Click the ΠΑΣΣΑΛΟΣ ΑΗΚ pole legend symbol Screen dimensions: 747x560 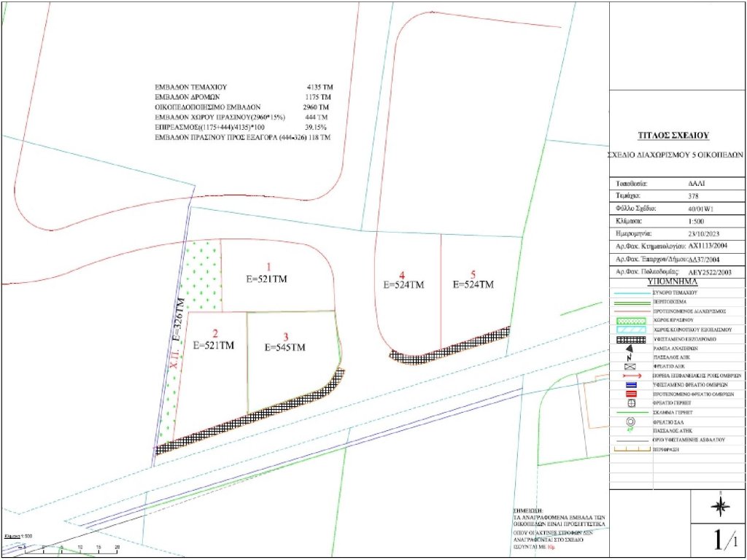tap(630, 357)
